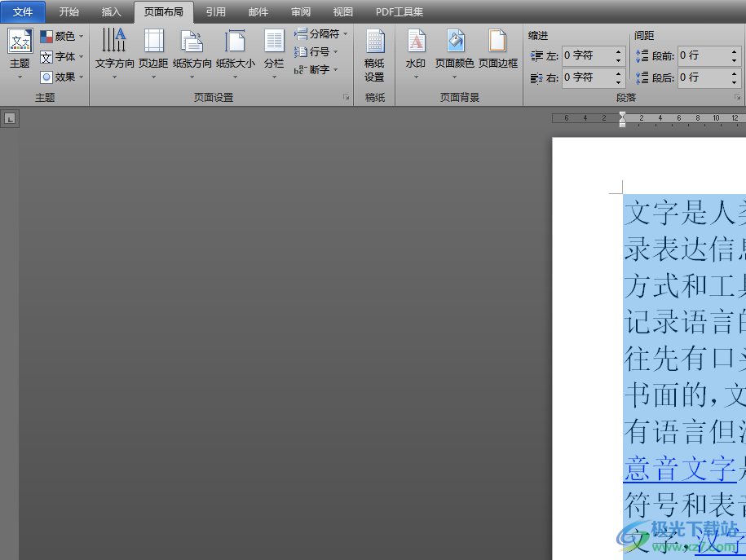Expand the 文字方向 dropdown arrow
Screen dimensions: 746x560
tap(114, 77)
